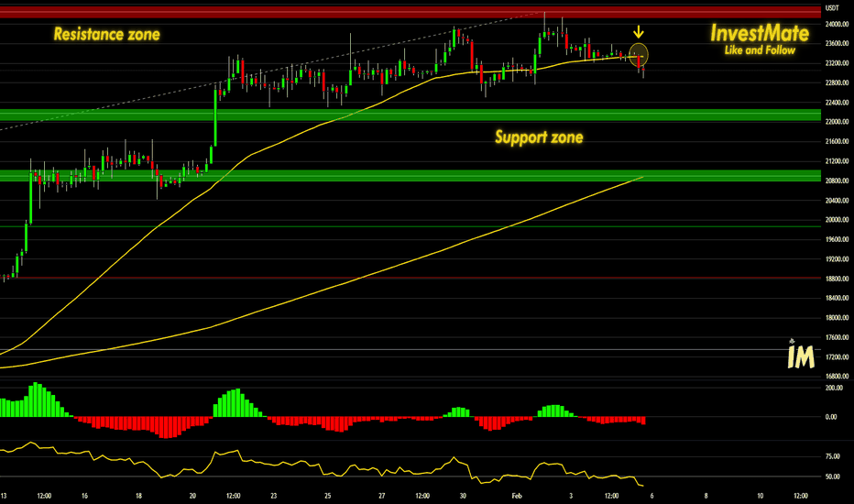Select the 21600.00 price axis value
Viewport: 854px width, 504px height.
837,142
